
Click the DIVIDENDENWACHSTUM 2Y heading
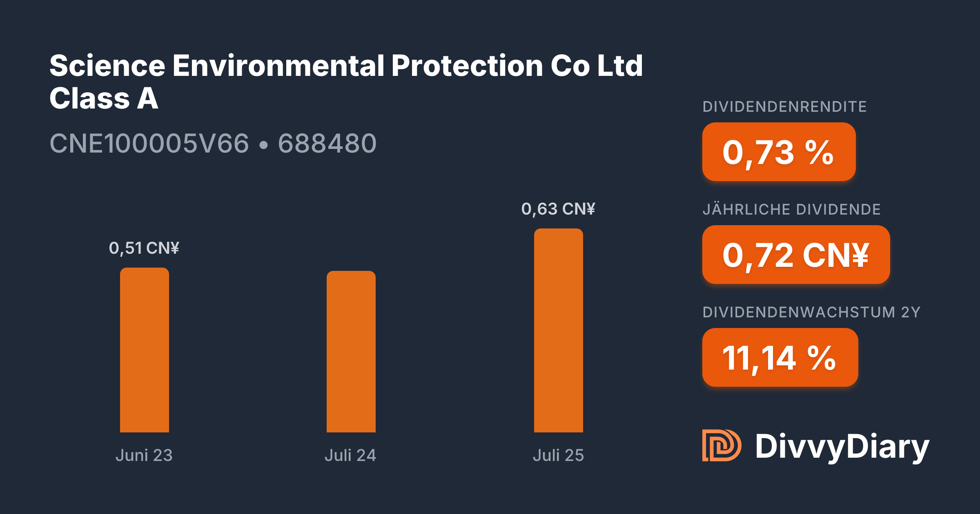(x=811, y=312)
